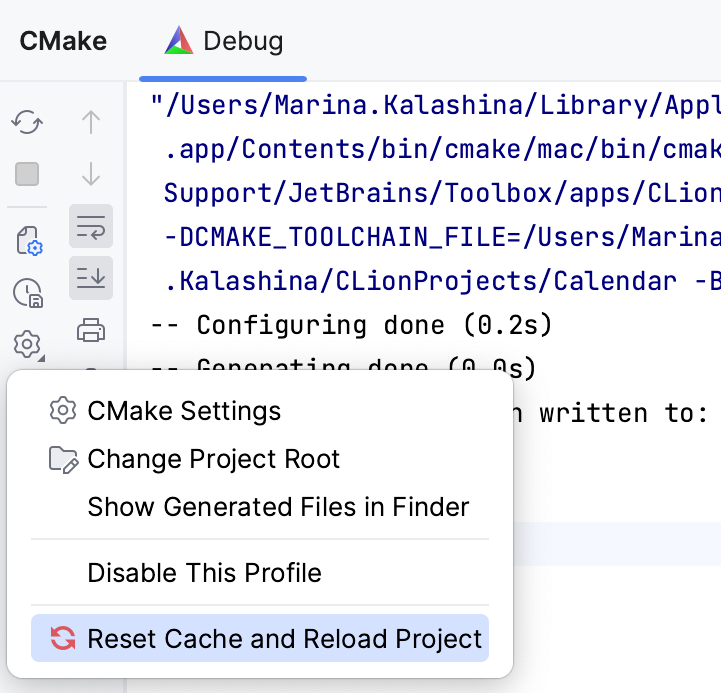Toggle Soft-Wrap in CMake output

91,226
